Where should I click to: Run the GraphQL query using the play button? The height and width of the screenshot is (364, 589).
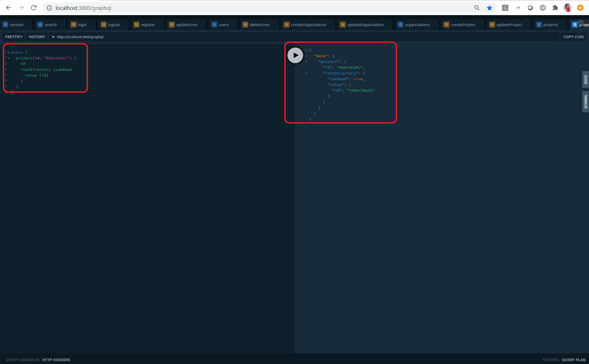point(295,55)
